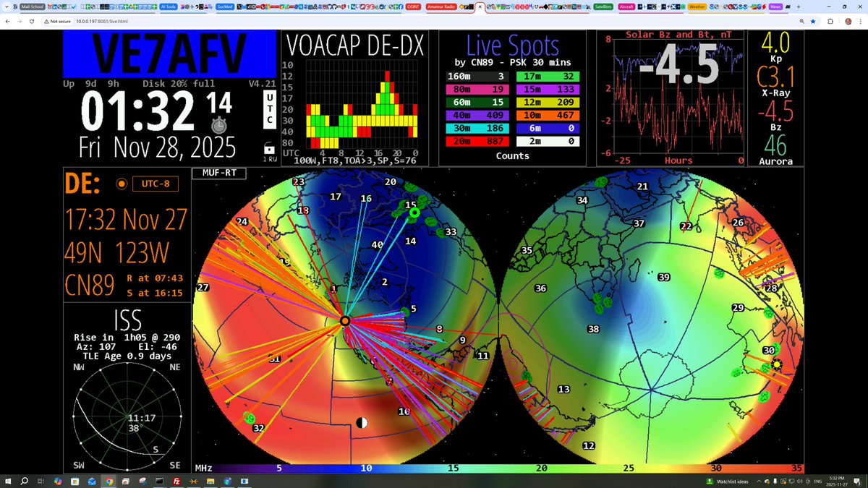
Task: Open the Mail-School tab group
Action: point(31,6)
